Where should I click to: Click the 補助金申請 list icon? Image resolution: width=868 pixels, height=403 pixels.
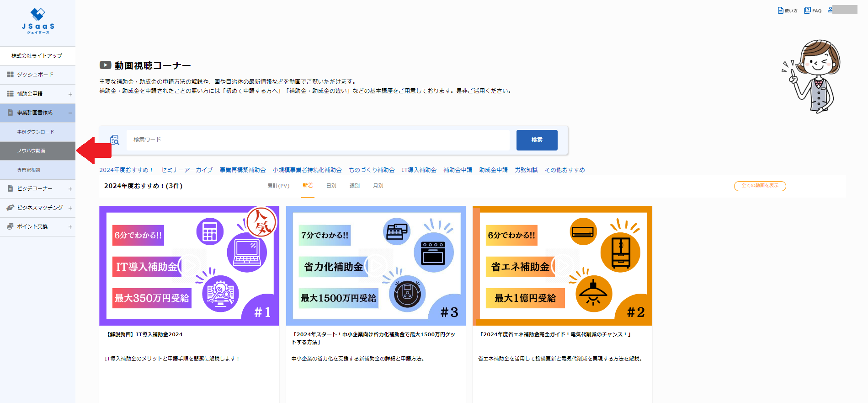pyautogui.click(x=10, y=94)
